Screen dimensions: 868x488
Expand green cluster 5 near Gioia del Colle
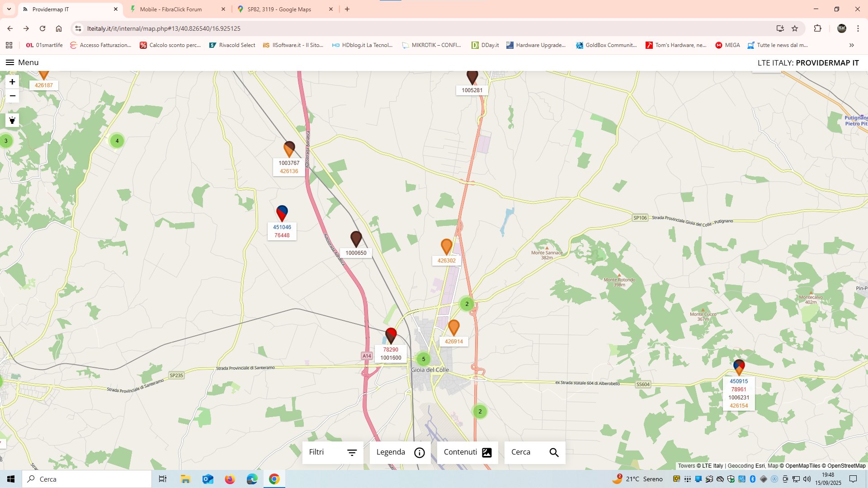tap(423, 359)
